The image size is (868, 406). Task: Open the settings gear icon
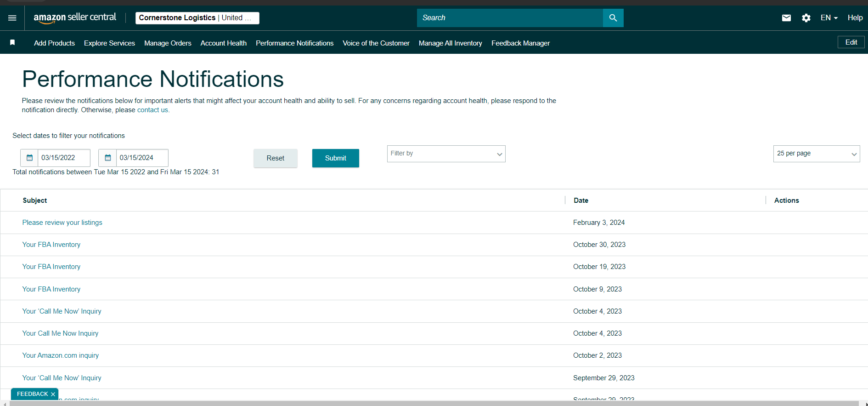(806, 18)
